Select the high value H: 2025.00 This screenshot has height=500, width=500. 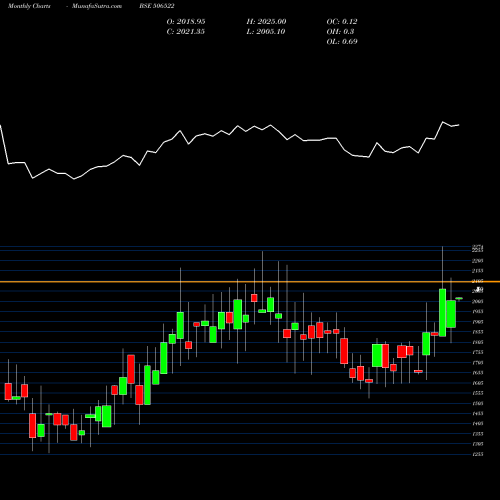click(266, 22)
